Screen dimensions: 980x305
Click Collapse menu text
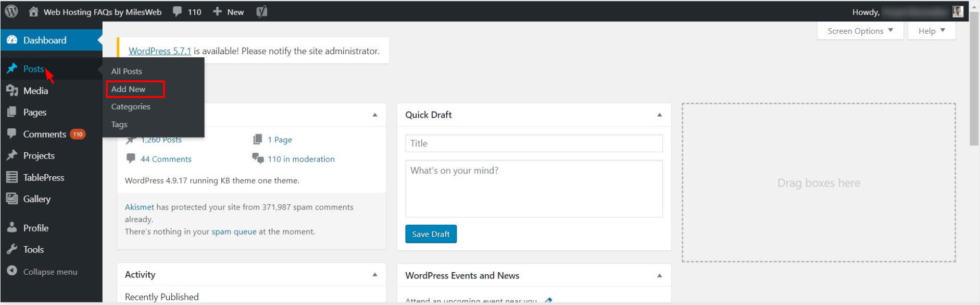[x=50, y=272]
